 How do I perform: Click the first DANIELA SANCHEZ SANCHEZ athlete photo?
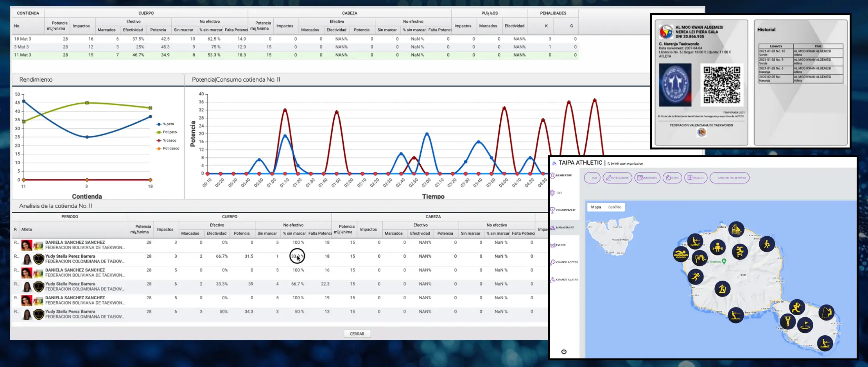27,245
